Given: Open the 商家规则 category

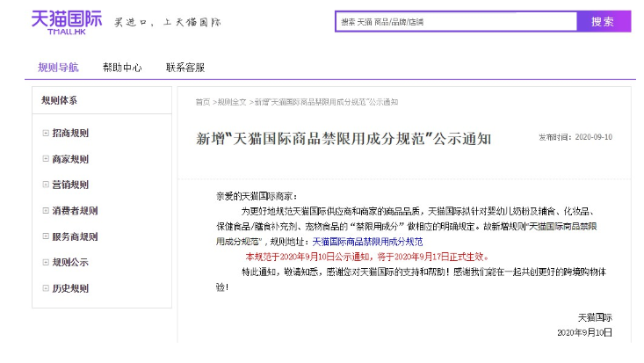Looking at the screenshot, I should click(70, 159).
